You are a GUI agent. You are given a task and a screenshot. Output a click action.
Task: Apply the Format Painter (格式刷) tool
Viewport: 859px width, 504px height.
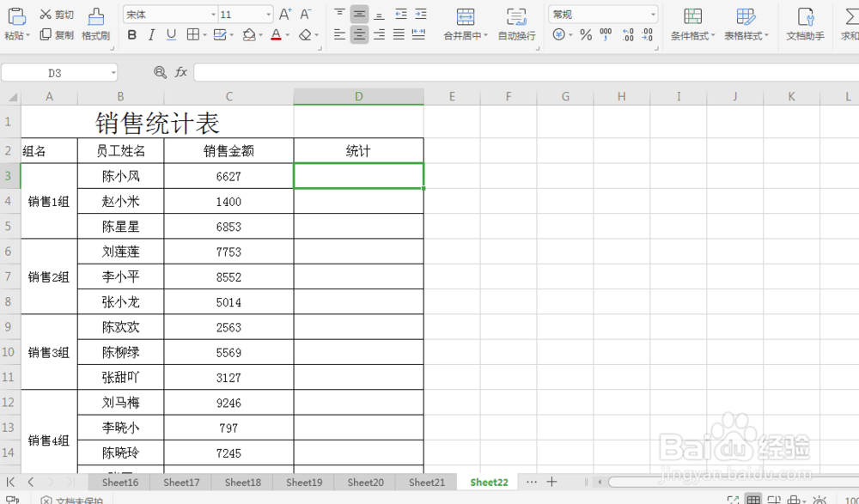coord(95,22)
